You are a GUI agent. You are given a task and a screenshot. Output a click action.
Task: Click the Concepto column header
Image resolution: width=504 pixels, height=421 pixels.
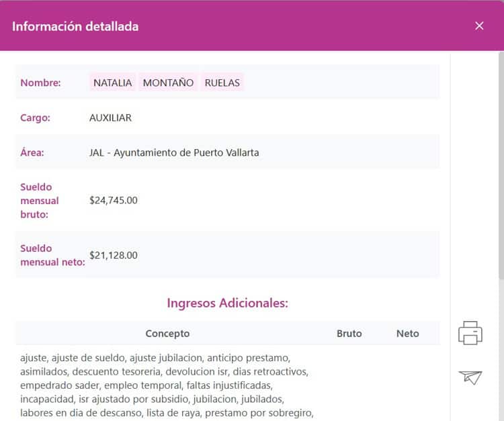[x=167, y=334]
